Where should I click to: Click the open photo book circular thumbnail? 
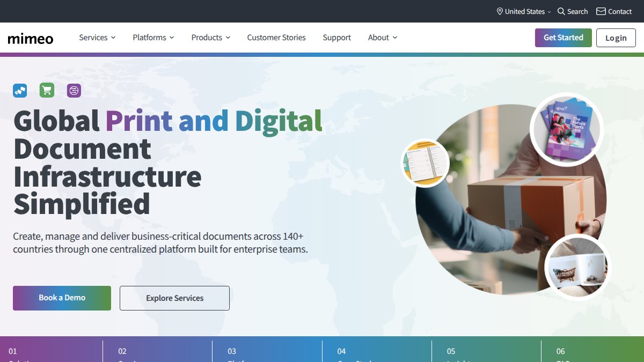pos(578,267)
